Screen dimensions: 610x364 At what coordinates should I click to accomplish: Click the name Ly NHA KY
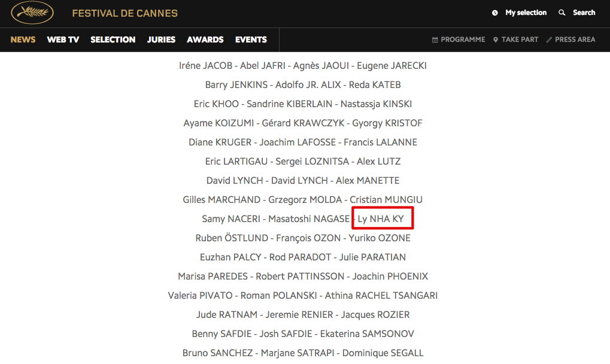pyautogui.click(x=381, y=219)
